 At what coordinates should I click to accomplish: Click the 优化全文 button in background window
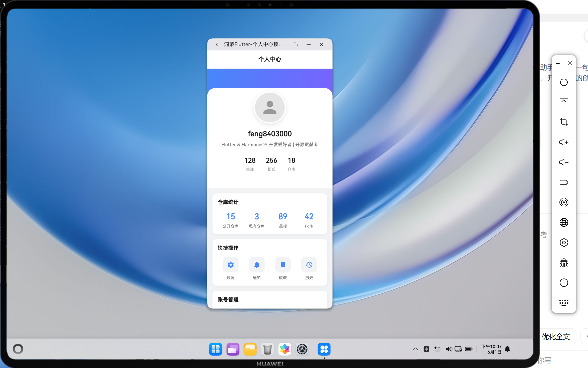pyautogui.click(x=556, y=337)
